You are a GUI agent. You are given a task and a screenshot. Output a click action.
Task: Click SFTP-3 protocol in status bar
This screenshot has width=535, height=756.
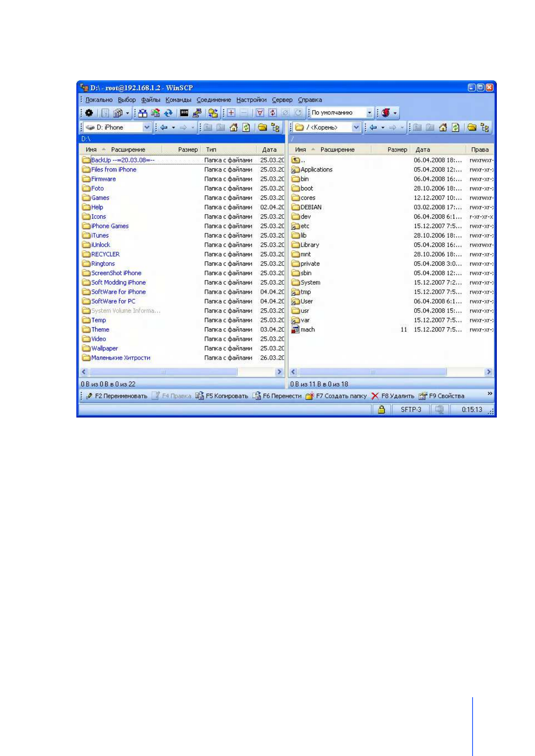411,409
